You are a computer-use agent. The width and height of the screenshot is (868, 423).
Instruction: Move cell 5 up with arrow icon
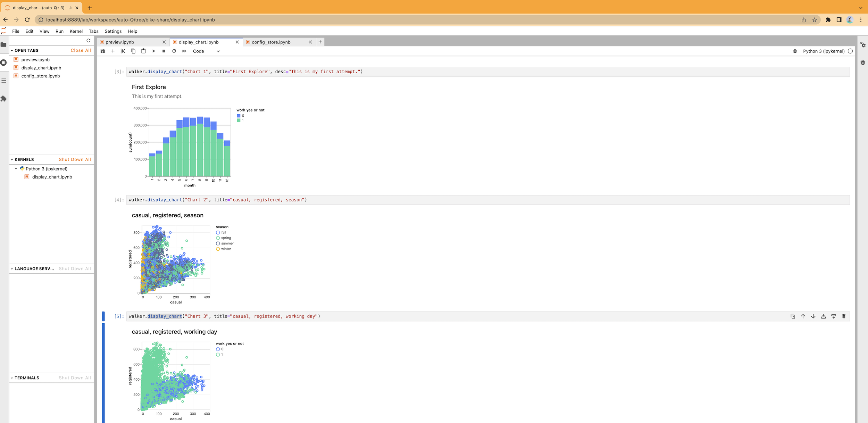point(803,316)
